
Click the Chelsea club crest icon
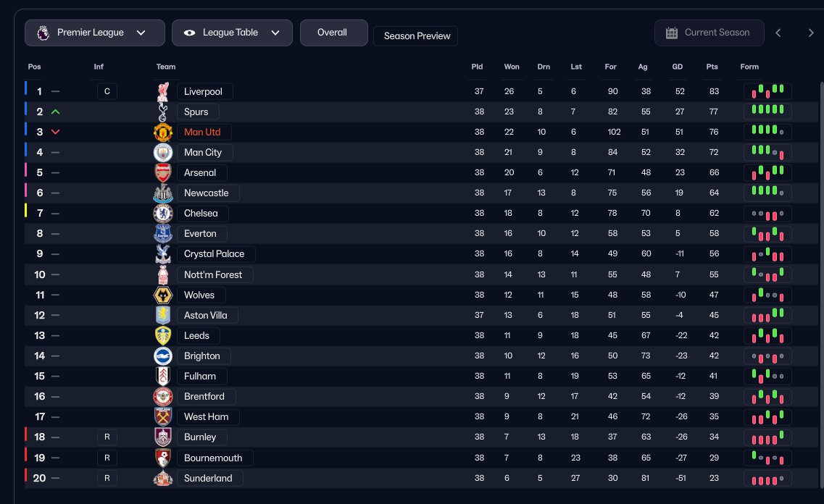(163, 214)
